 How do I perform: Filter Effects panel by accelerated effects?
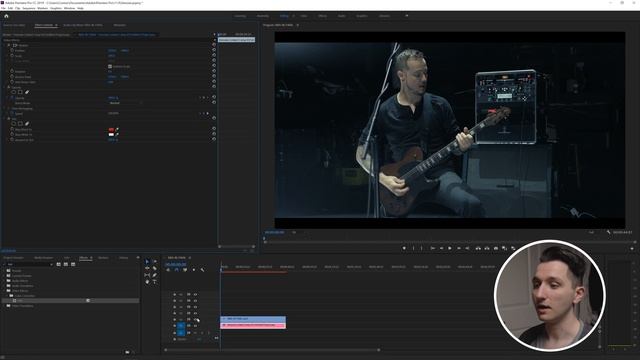coord(58,264)
